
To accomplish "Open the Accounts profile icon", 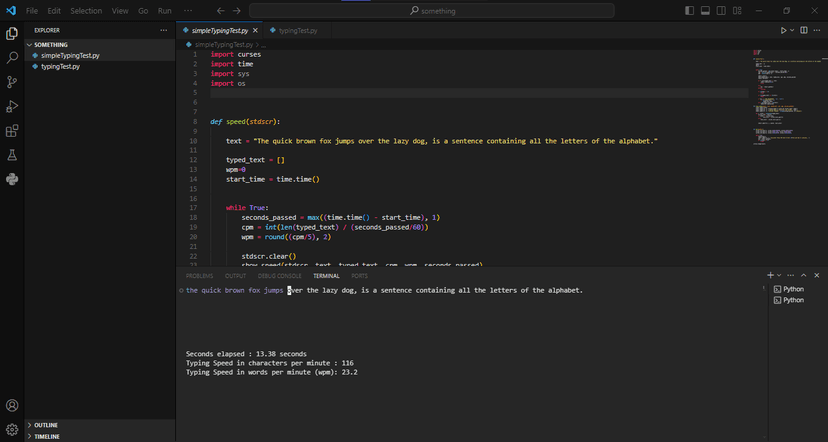I will [12, 405].
